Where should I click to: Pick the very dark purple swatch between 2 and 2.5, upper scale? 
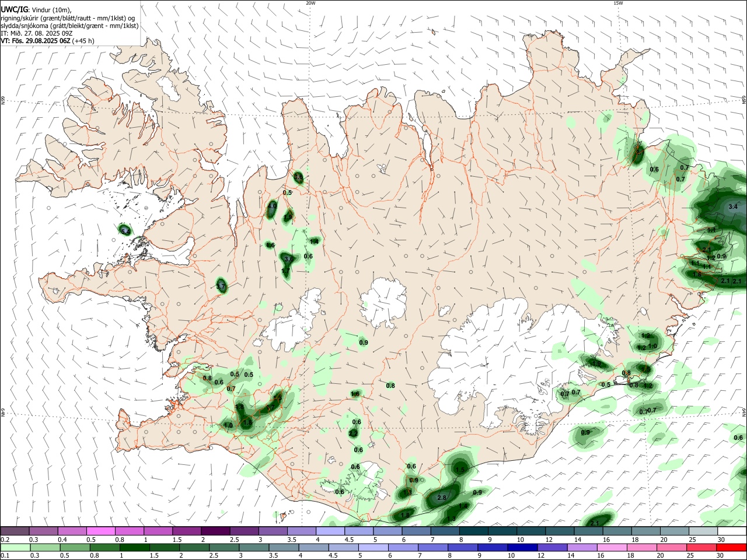click(x=215, y=531)
